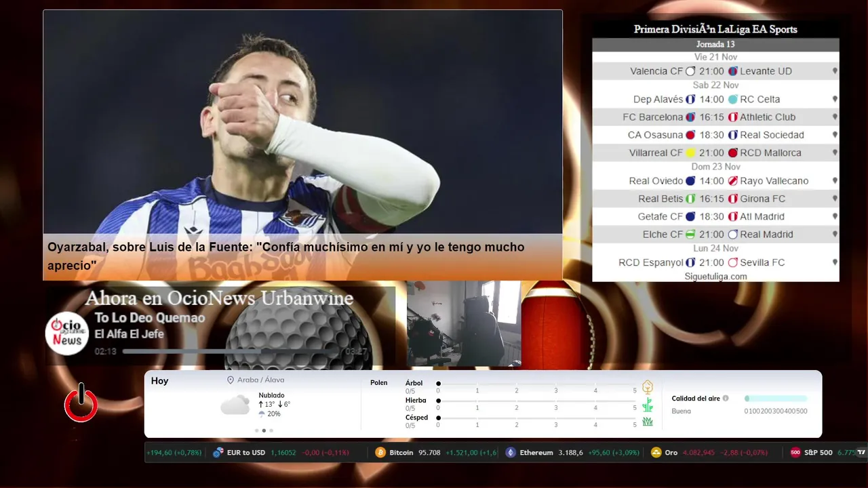Click the Hierba pollen level slider
This screenshot has height=488, width=868.
[536, 401]
